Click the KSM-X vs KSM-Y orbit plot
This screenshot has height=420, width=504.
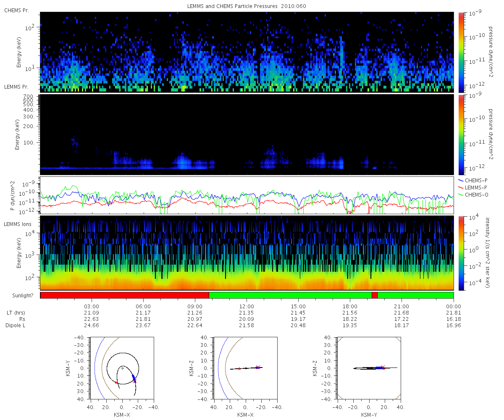[x=122, y=367]
